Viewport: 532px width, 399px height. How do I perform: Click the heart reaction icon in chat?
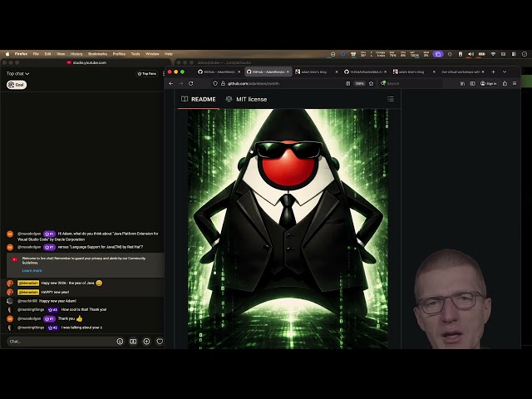coord(160,342)
